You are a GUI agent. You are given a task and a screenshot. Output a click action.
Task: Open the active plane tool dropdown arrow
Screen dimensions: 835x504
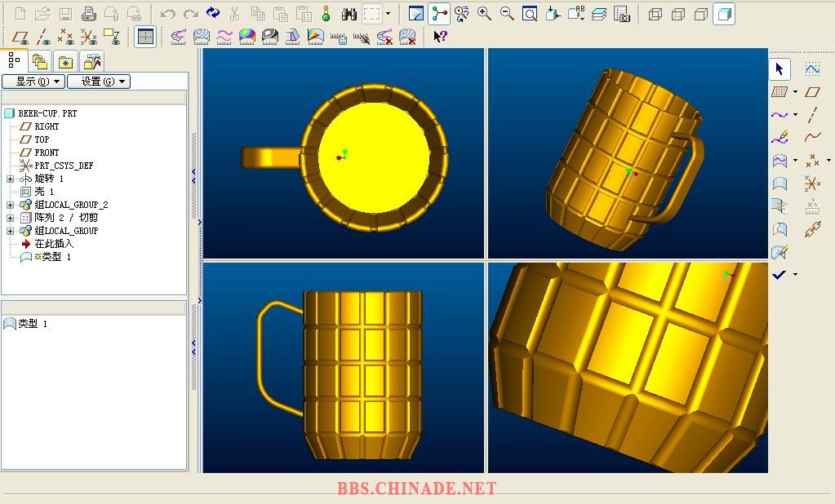pos(795,92)
